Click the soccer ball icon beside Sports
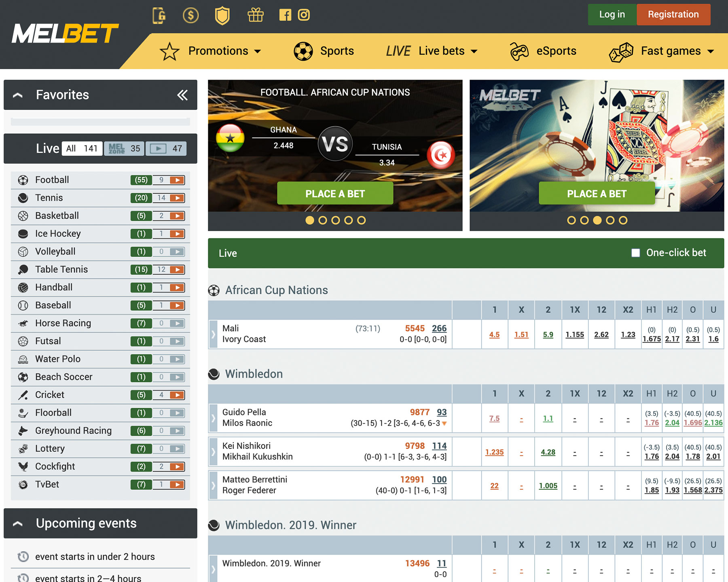The image size is (728, 582). pos(303,51)
